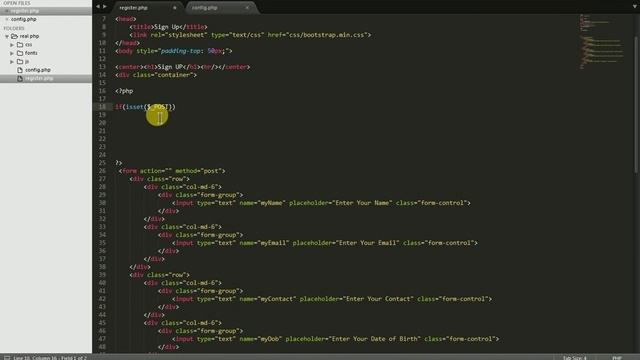Click line number 7 in gutter
The height and width of the screenshot is (360, 640).
pos(104,19)
